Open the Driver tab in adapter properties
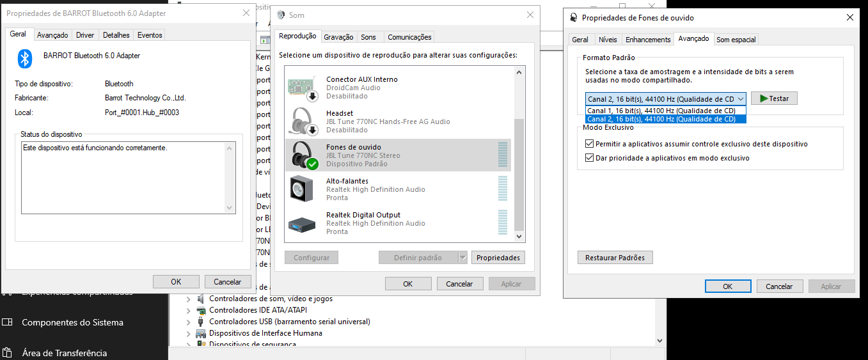This screenshot has width=868, height=360. click(85, 35)
